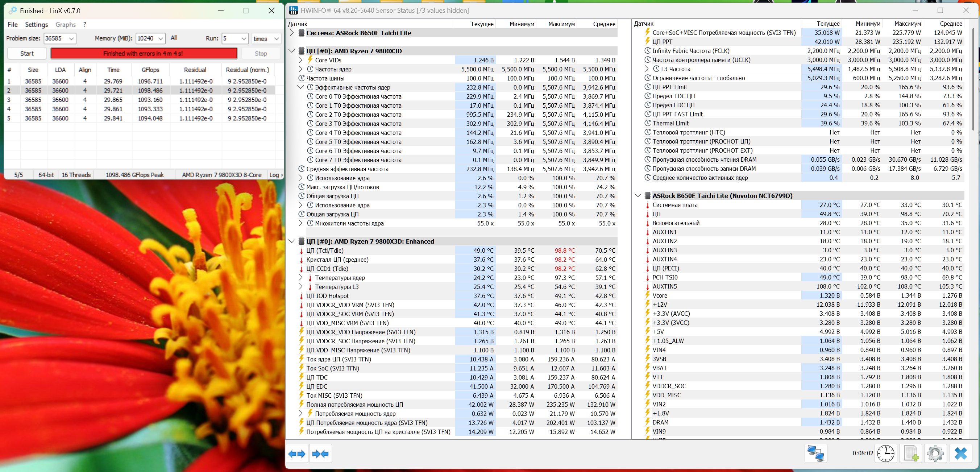
Task: Open the times unit dropdown
Action: 276,38
